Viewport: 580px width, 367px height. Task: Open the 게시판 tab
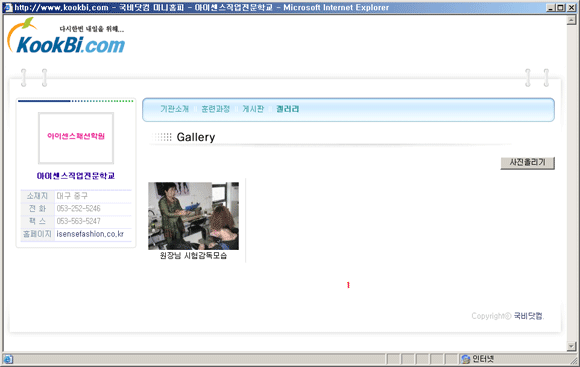coord(253,109)
